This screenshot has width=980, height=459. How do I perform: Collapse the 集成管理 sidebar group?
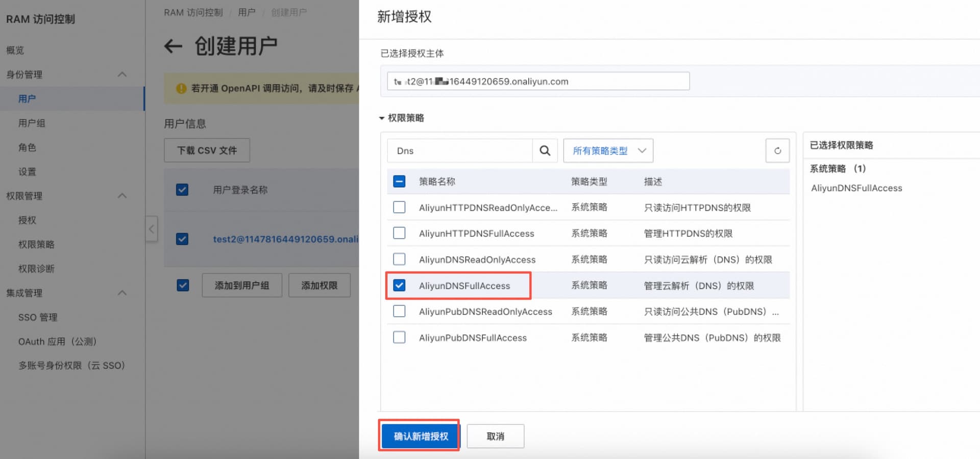pos(122,293)
